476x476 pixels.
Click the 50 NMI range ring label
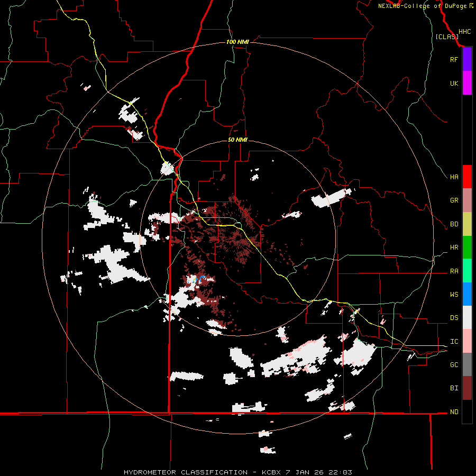[x=237, y=140]
